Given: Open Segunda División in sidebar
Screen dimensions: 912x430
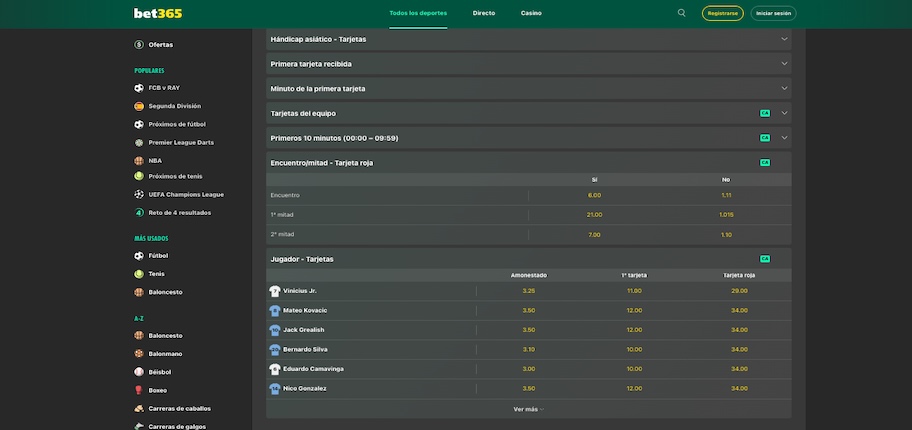Looking at the screenshot, I should click(174, 106).
